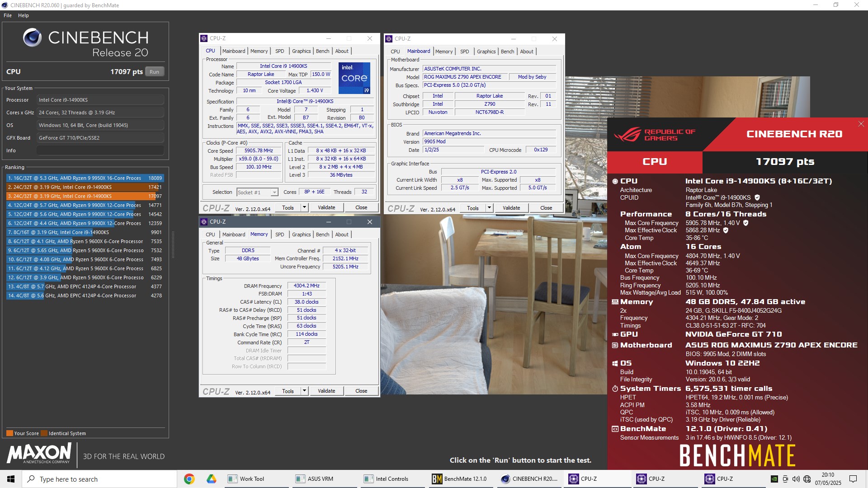Click the Core Voltage value 1.430 V
Image resolution: width=868 pixels, height=488 pixels.
315,91
